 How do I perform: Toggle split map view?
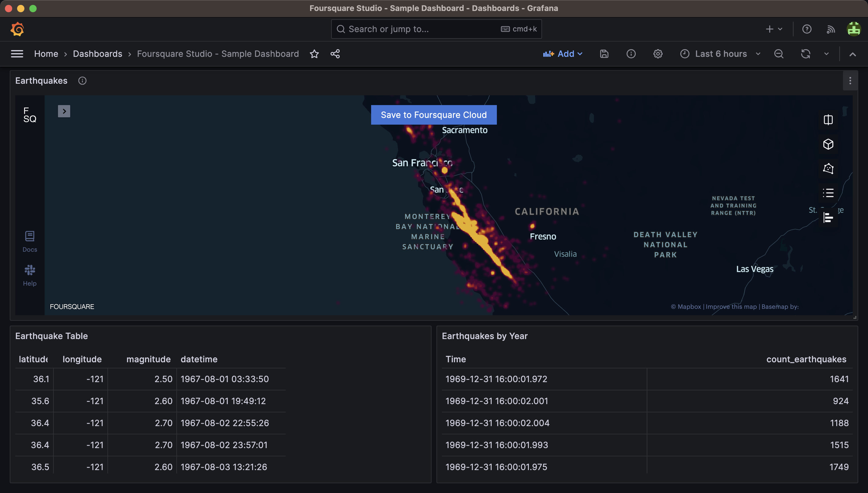click(x=828, y=119)
